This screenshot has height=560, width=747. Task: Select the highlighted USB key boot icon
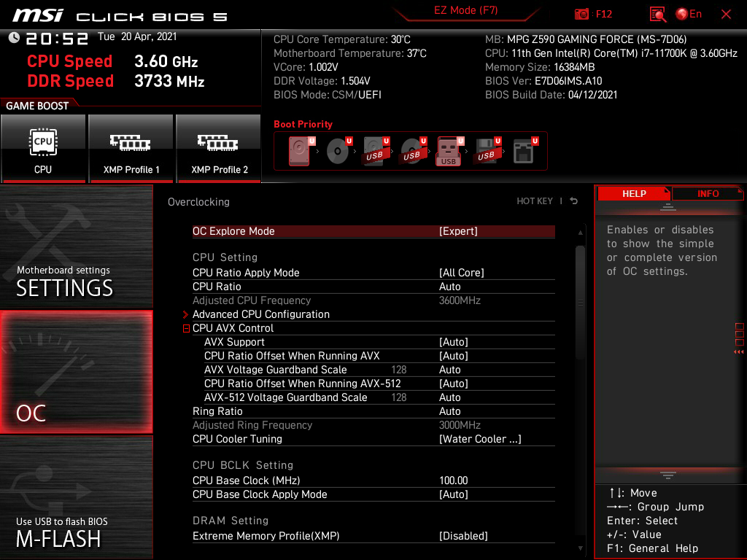click(449, 151)
